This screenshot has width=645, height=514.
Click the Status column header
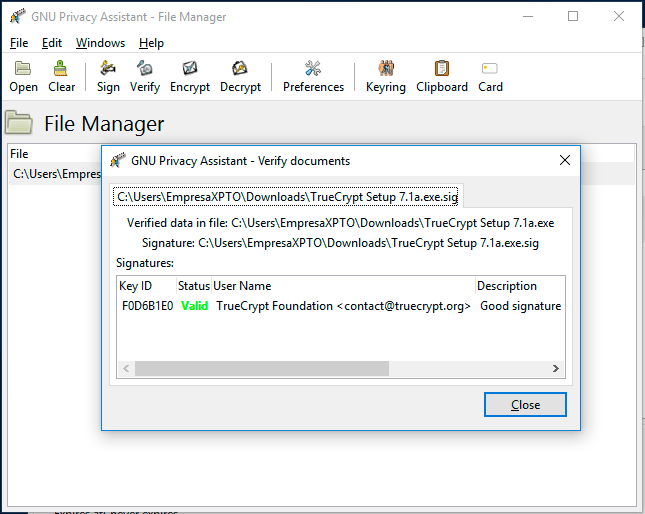194,286
